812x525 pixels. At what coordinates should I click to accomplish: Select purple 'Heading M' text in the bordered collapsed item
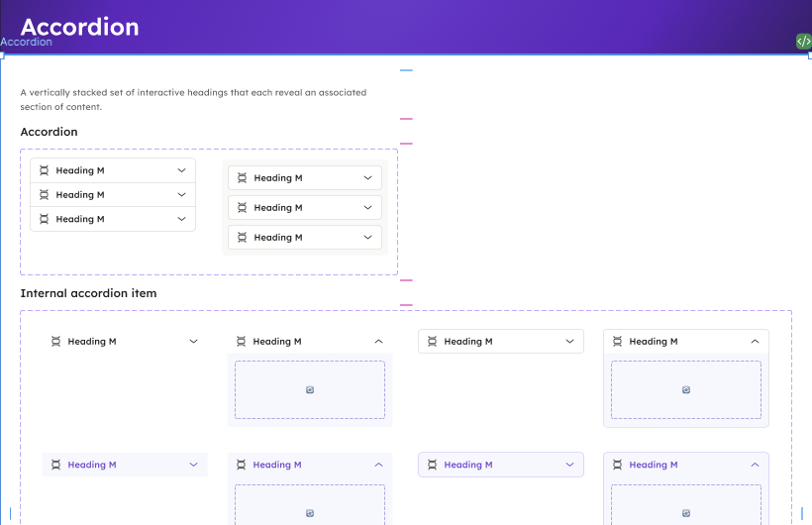pos(468,465)
